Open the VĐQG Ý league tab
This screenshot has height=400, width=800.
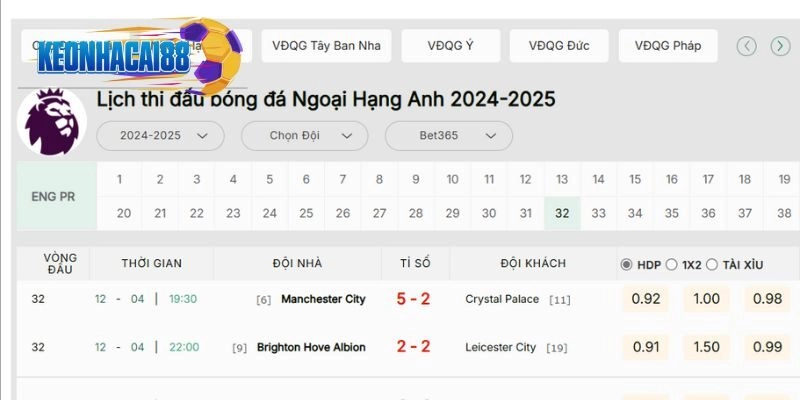pos(450,45)
